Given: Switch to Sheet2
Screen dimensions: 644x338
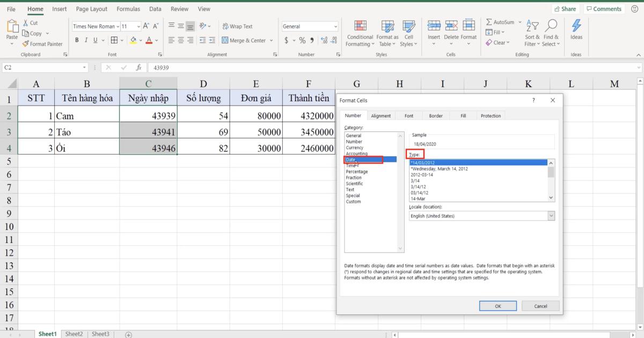Looking at the screenshot, I should 74,334.
